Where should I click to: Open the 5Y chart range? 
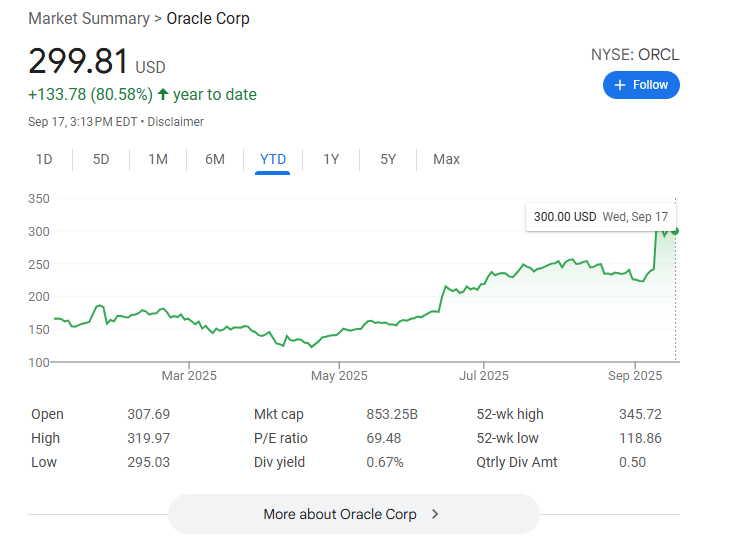point(388,159)
